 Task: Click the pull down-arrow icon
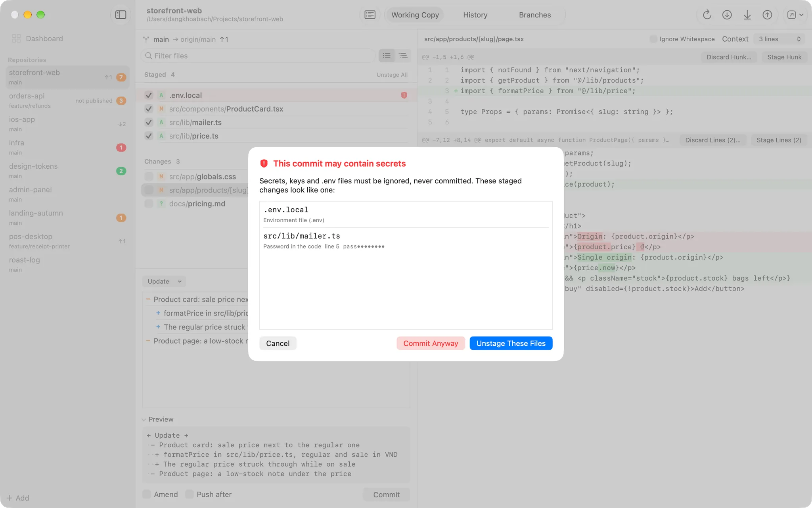coord(747,15)
